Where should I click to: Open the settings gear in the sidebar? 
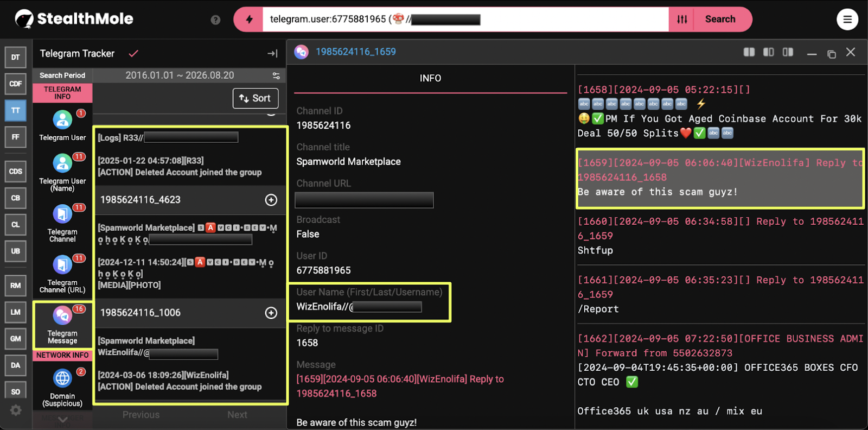tap(16, 410)
